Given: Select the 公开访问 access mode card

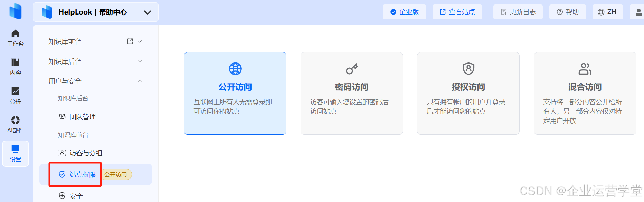Looking at the screenshot, I should pyautogui.click(x=235, y=93).
